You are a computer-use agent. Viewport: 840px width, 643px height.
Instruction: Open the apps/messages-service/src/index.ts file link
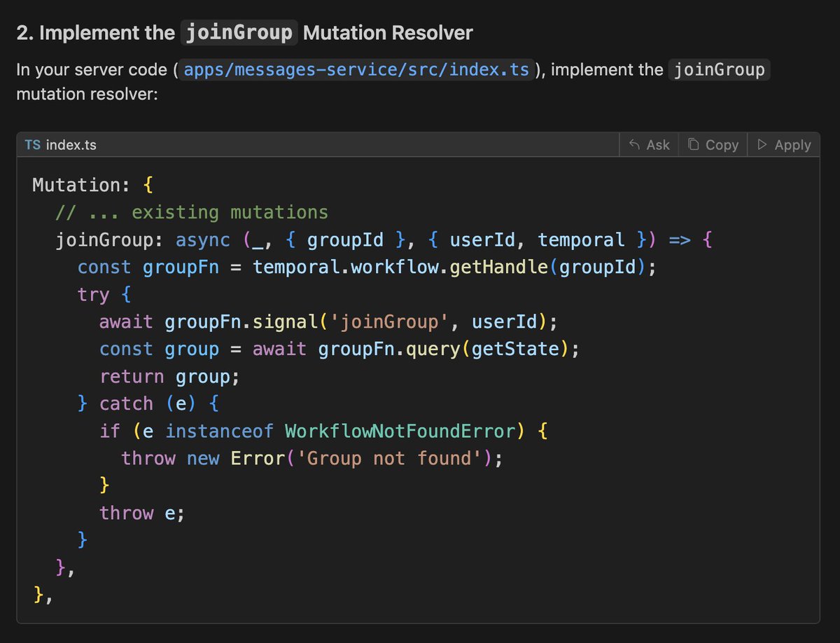[357, 70]
